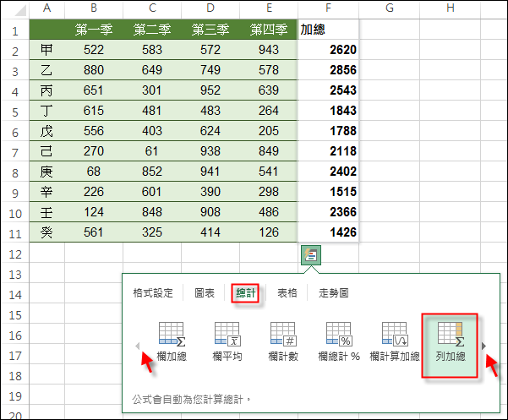
Task: Click the 第一季 header cell
Action: [x=94, y=30]
